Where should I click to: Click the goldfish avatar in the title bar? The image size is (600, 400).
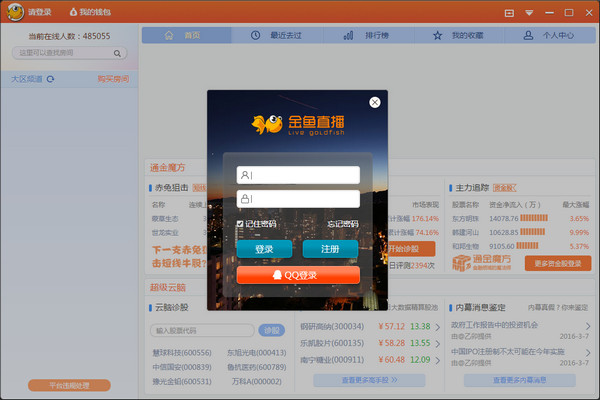click(x=13, y=12)
